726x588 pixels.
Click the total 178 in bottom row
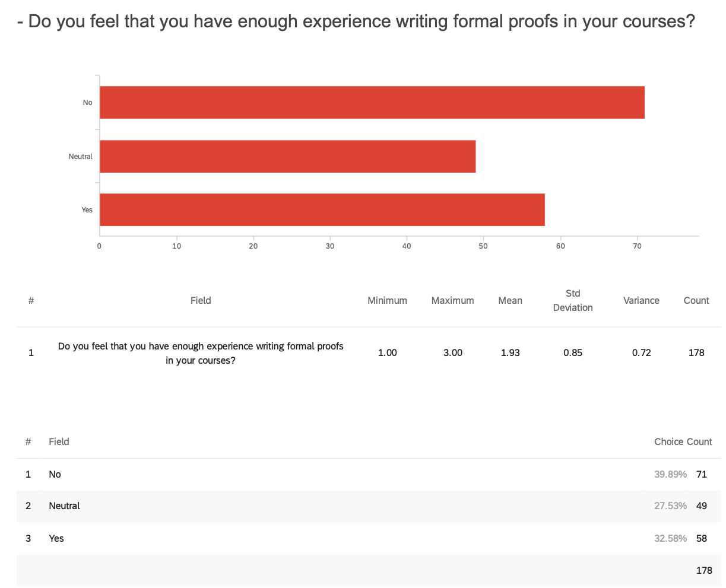(704, 570)
